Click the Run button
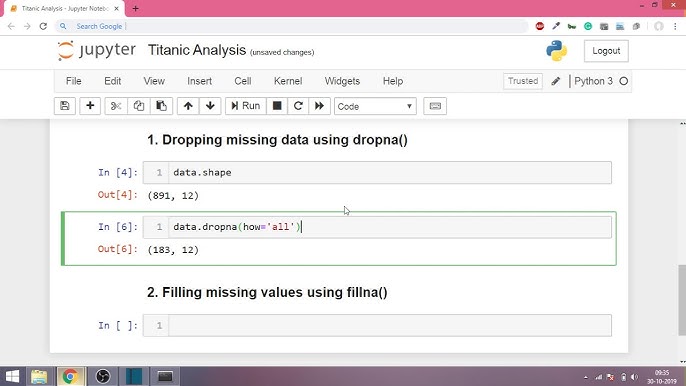This screenshot has width=686, height=386. coord(246,106)
